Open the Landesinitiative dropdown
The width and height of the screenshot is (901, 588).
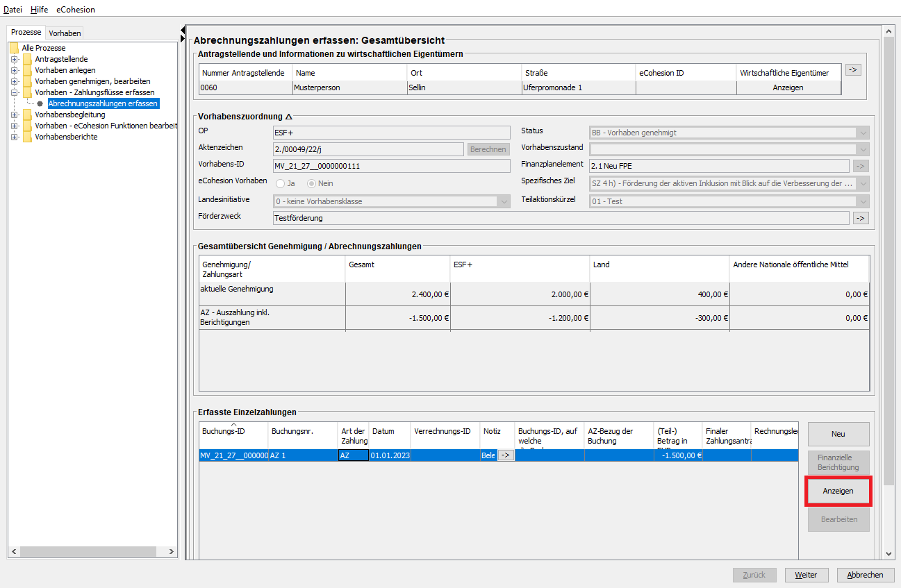[504, 201]
